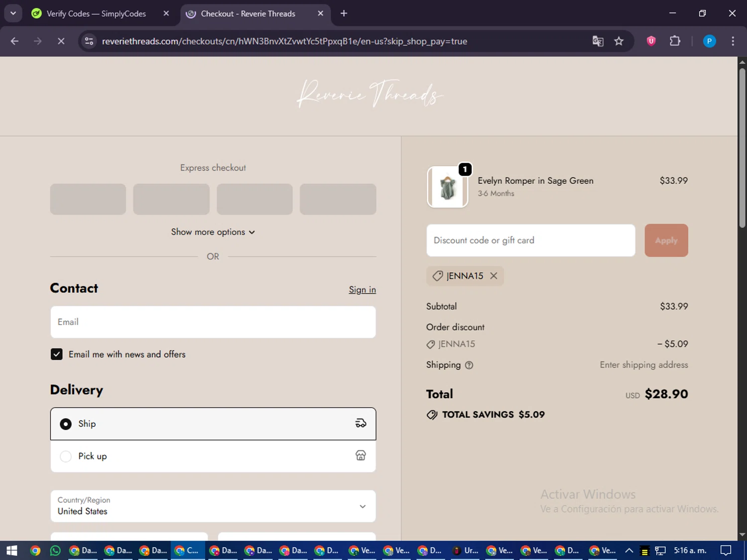Click the last express checkout button
This screenshot has width=747, height=560.
[x=338, y=199]
